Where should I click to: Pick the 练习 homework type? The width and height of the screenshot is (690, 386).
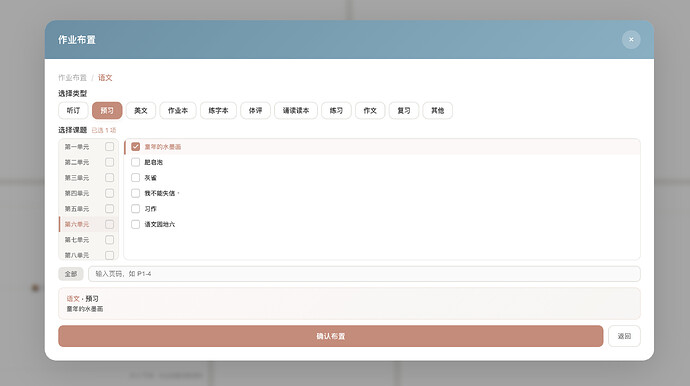point(336,110)
